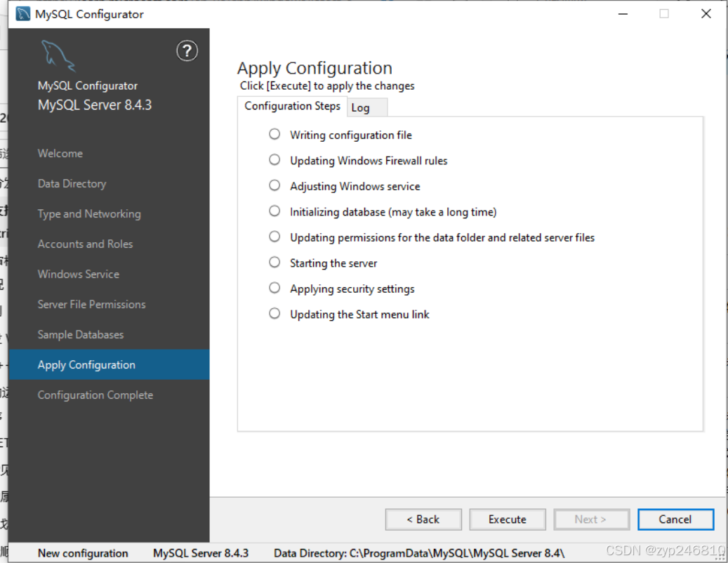Viewport: 728px width, 563px height.
Task: Click the 'Updating the Start menu link' text
Action: pyautogui.click(x=360, y=314)
